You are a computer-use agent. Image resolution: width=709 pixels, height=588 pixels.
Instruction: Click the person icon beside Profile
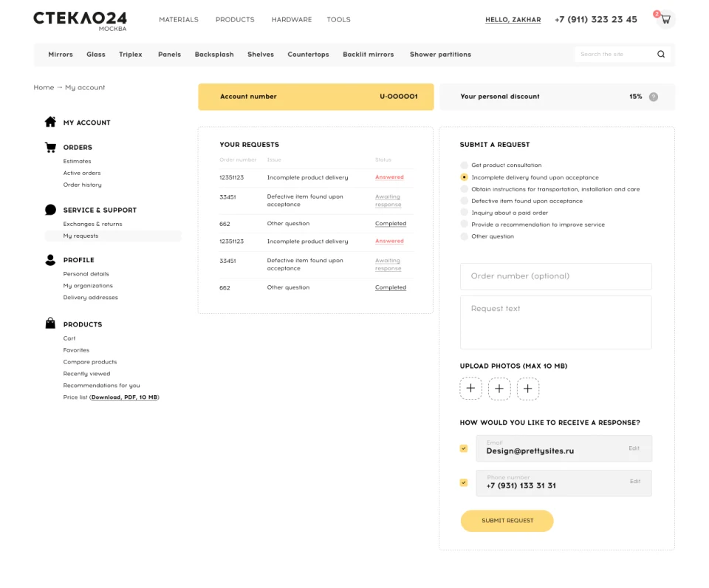[x=51, y=259]
